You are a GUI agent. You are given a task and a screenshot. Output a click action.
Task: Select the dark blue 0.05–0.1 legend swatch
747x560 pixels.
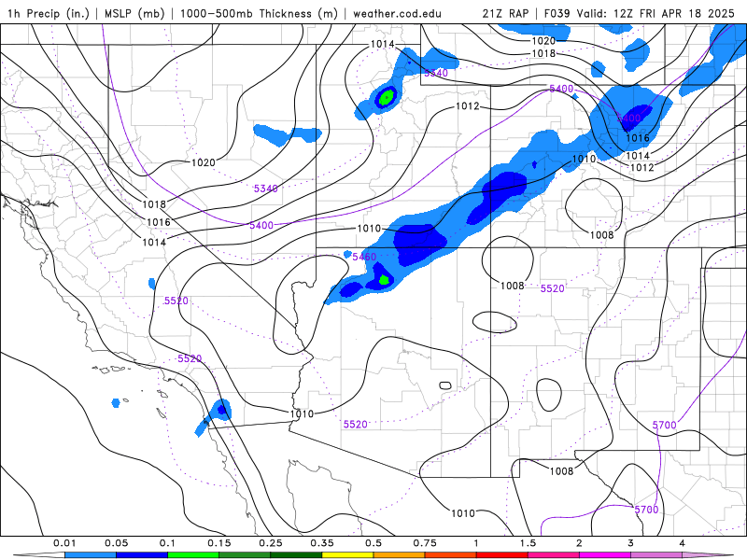click(x=142, y=555)
